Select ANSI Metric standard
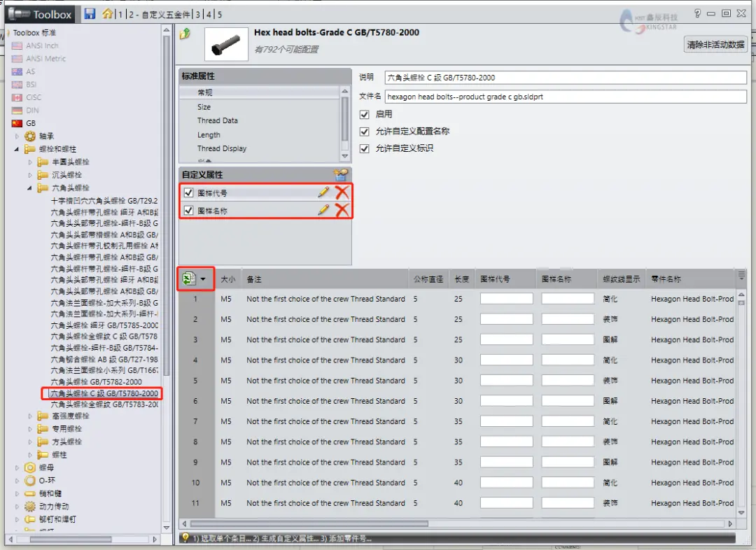 45,58
